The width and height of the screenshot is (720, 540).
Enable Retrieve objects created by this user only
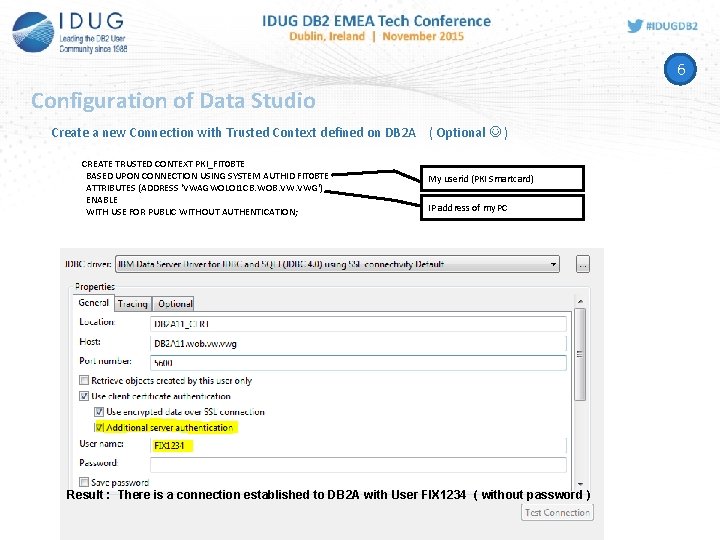click(x=84, y=380)
